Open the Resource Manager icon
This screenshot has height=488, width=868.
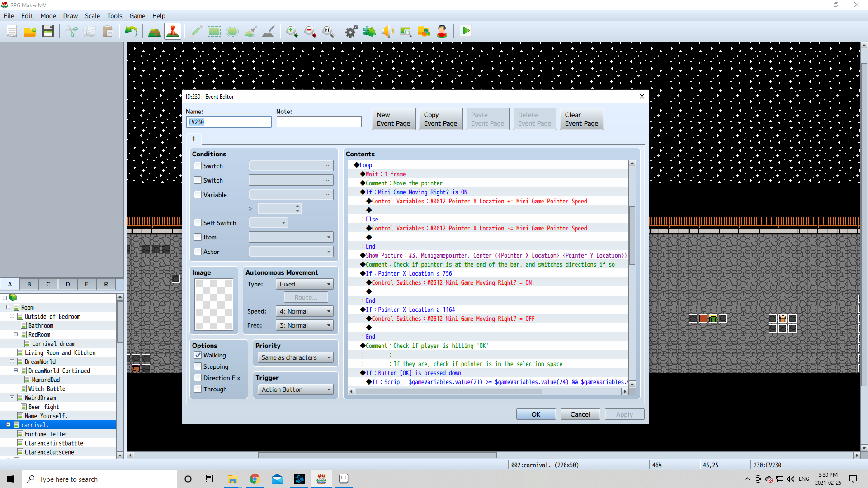click(x=424, y=31)
